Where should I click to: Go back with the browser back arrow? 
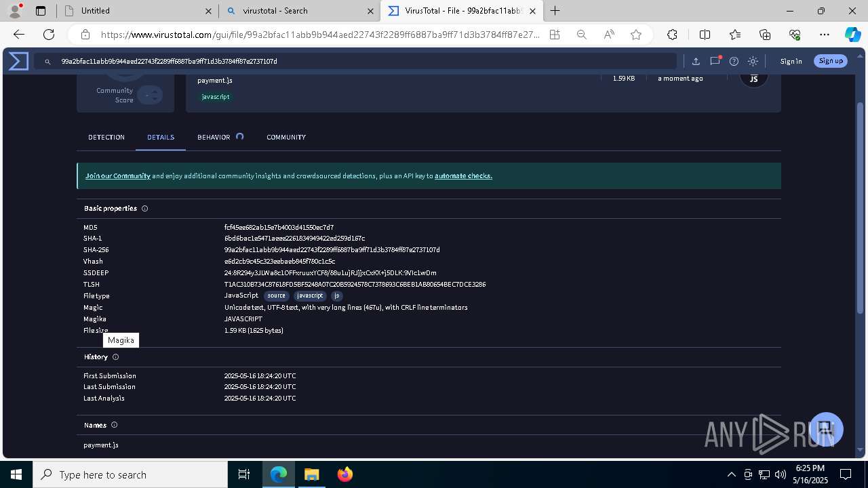[x=19, y=35]
